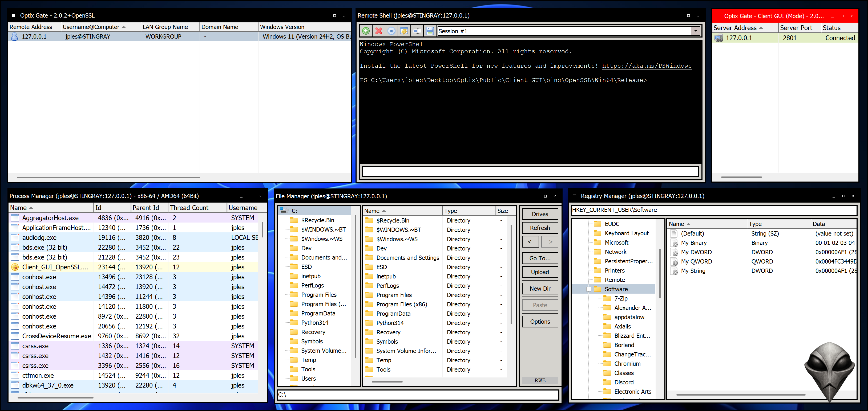Viewport: 868px width, 411px height.
Task: Click the lightning window icon in Remote Shell
Action: click(x=404, y=31)
